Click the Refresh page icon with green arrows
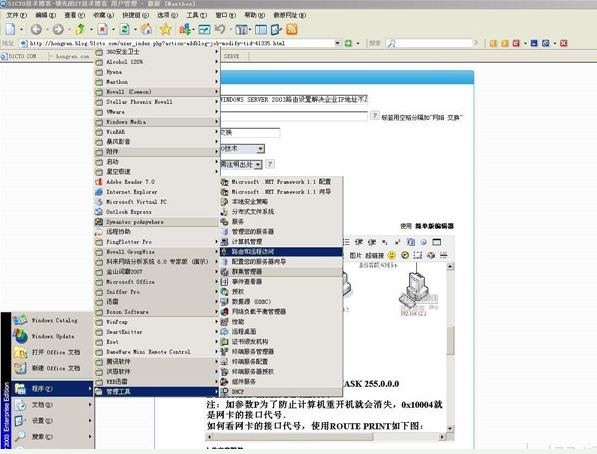This screenshot has width=597, height=454. pos(125,29)
